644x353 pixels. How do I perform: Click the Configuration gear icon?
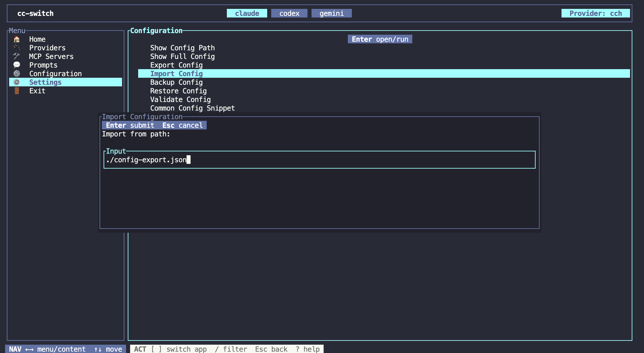pos(17,73)
